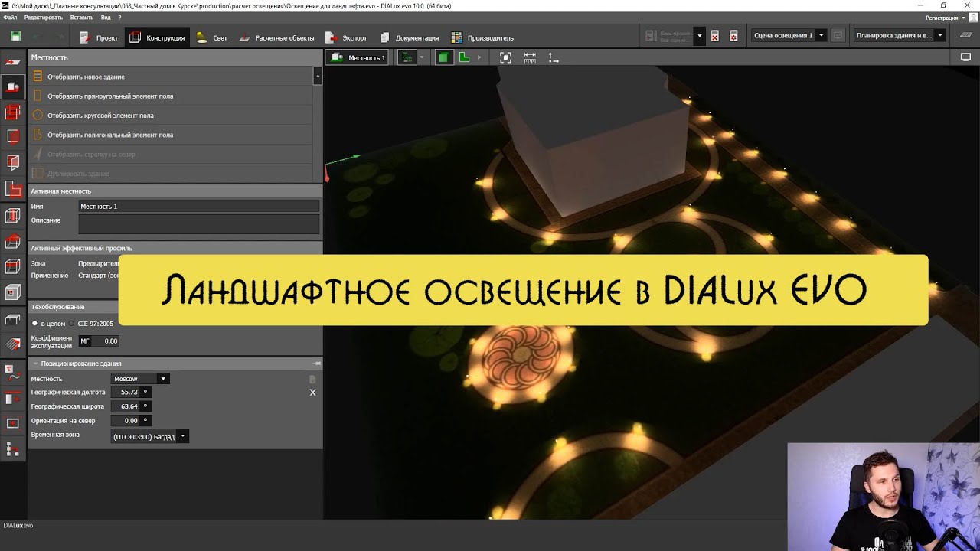Click X icon beside geographic longitude
The image size is (980, 551).
point(312,393)
